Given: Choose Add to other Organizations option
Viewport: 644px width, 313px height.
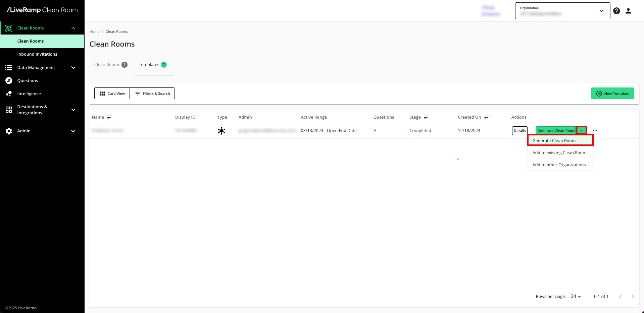Looking at the screenshot, I should [559, 165].
